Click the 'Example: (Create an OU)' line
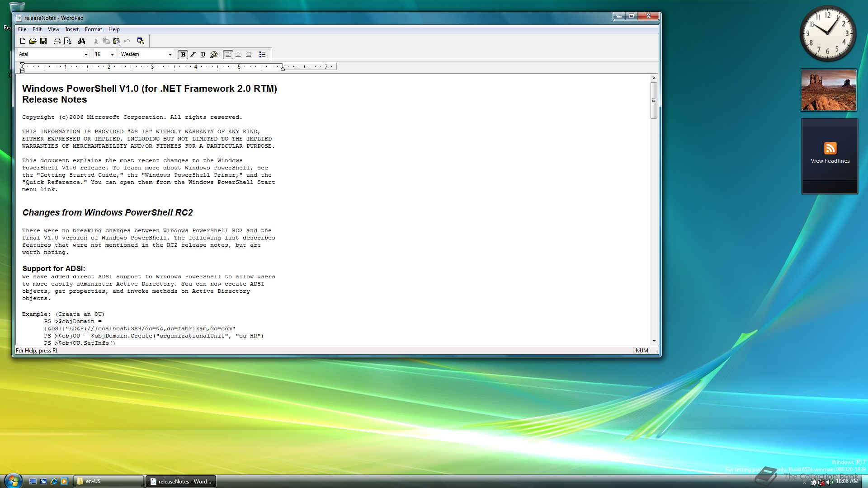The image size is (868, 488). pos(63,314)
